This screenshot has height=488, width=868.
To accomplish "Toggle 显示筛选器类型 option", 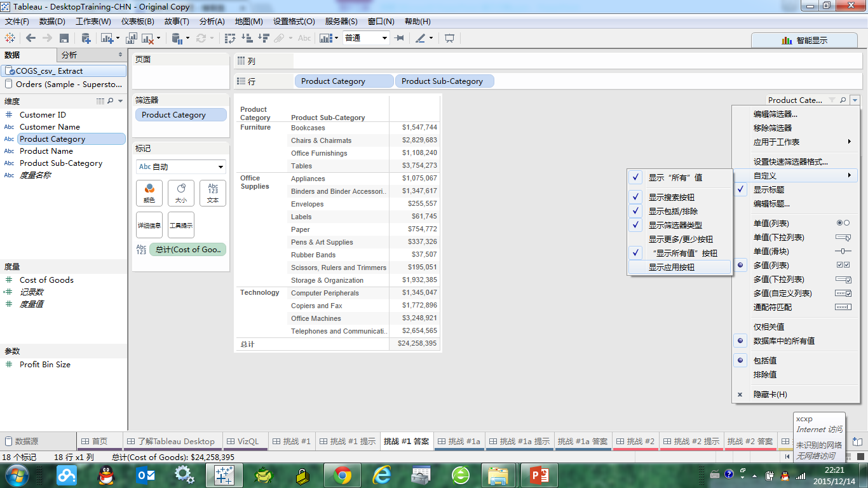I will 679,226.
